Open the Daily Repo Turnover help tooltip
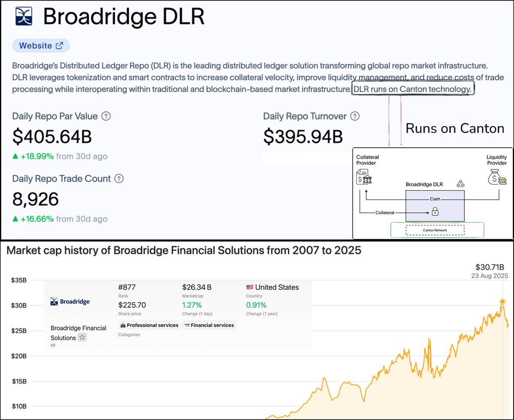514x420 pixels. click(x=355, y=116)
